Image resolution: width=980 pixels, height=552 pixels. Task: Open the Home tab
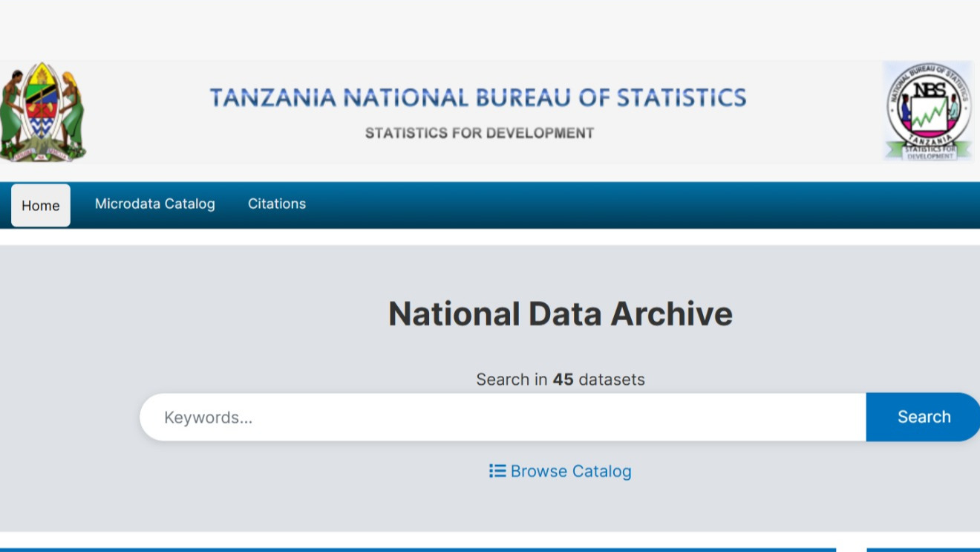41,205
